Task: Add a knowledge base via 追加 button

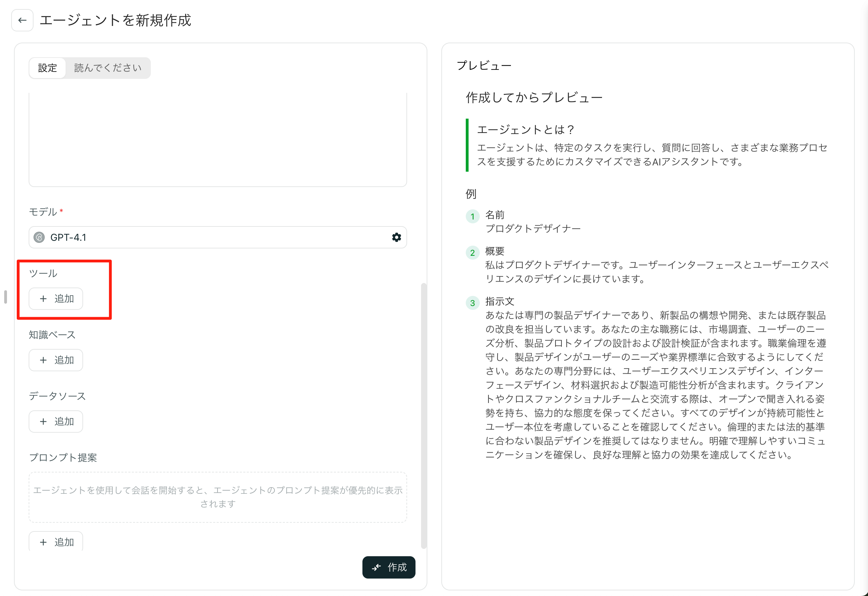Action: point(56,360)
